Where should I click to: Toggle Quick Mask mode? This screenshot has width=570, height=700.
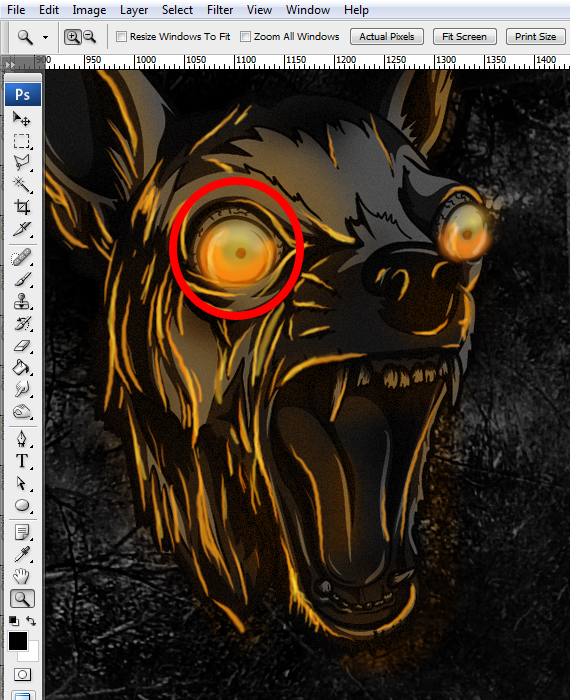click(x=22, y=674)
